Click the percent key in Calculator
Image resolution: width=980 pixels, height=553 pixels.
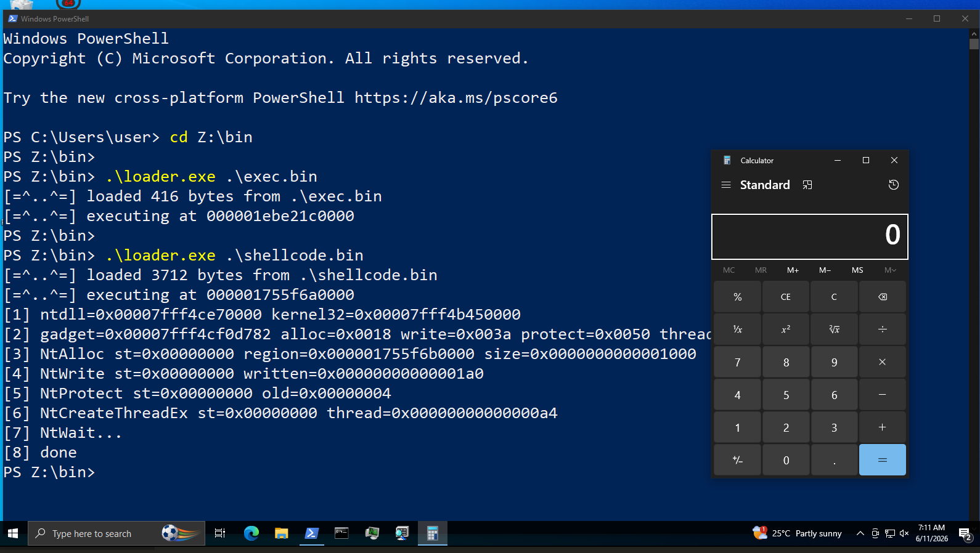[x=737, y=297]
